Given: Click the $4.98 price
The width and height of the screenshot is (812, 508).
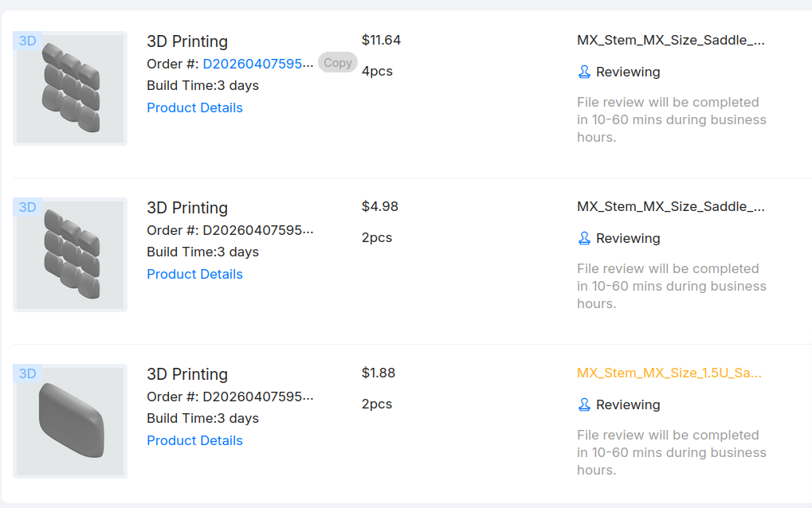Looking at the screenshot, I should pyautogui.click(x=379, y=207).
